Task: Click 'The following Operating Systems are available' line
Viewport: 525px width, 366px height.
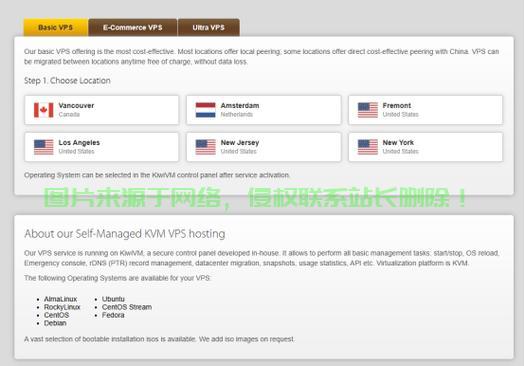Action: click(x=117, y=278)
